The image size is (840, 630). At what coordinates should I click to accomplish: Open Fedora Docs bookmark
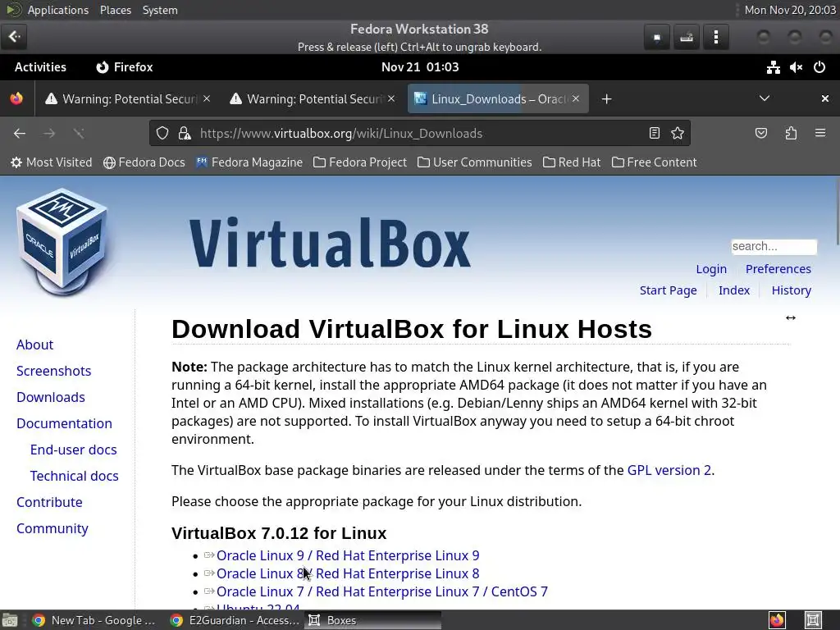click(144, 162)
